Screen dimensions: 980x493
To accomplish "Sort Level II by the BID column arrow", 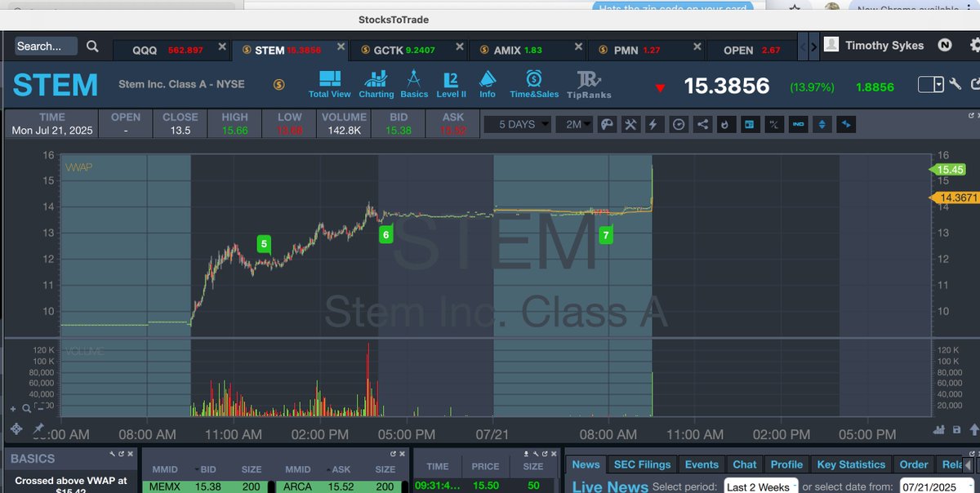I will tap(195, 470).
